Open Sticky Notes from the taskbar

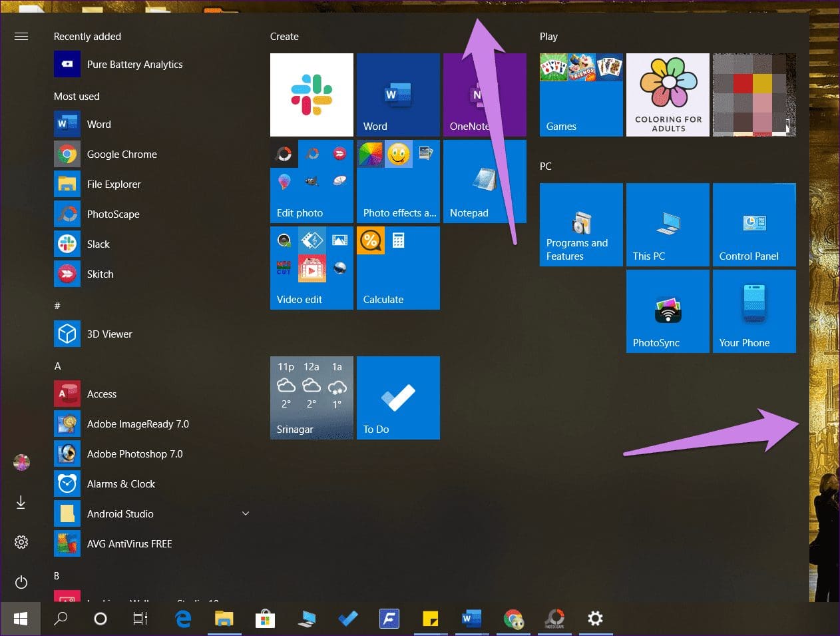pos(431,619)
